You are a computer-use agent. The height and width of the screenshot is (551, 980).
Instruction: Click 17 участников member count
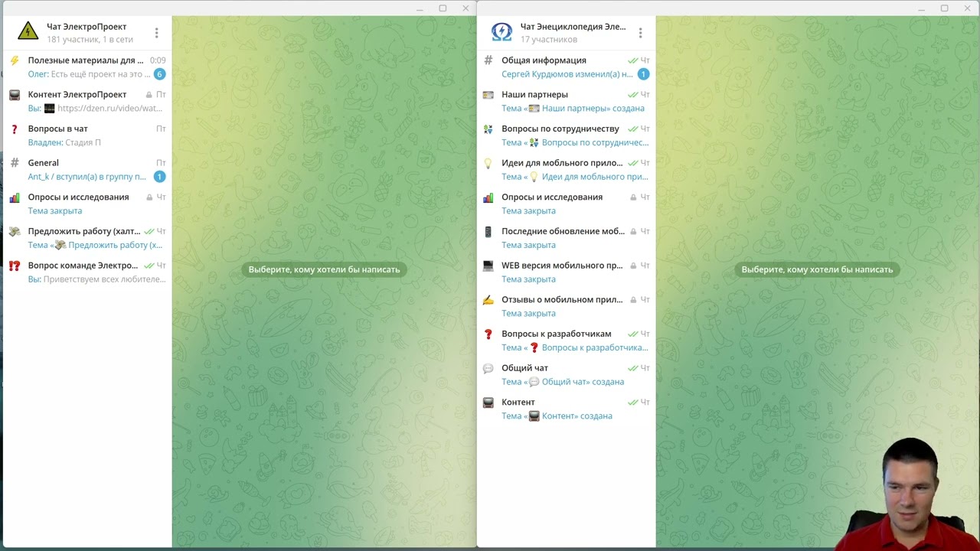click(x=549, y=39)
